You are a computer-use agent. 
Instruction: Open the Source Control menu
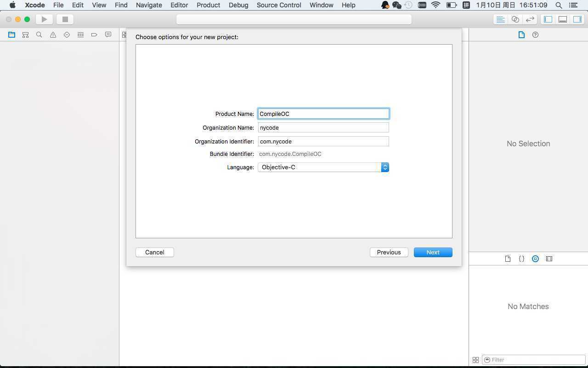pyautogui.click(x=279, y=5)
